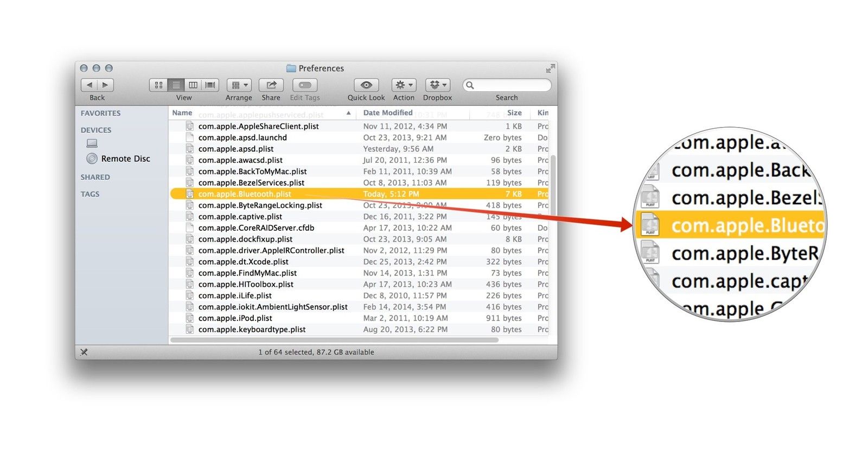Sort by the Name column header

182,113
